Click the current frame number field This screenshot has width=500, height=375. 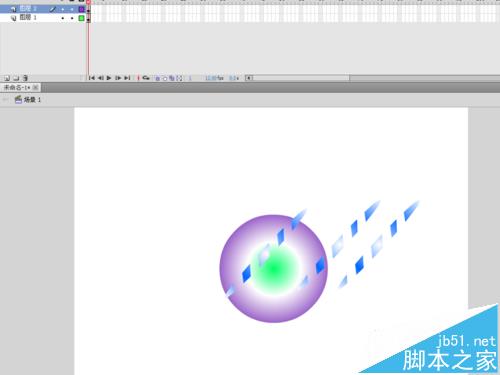(190, 78)
